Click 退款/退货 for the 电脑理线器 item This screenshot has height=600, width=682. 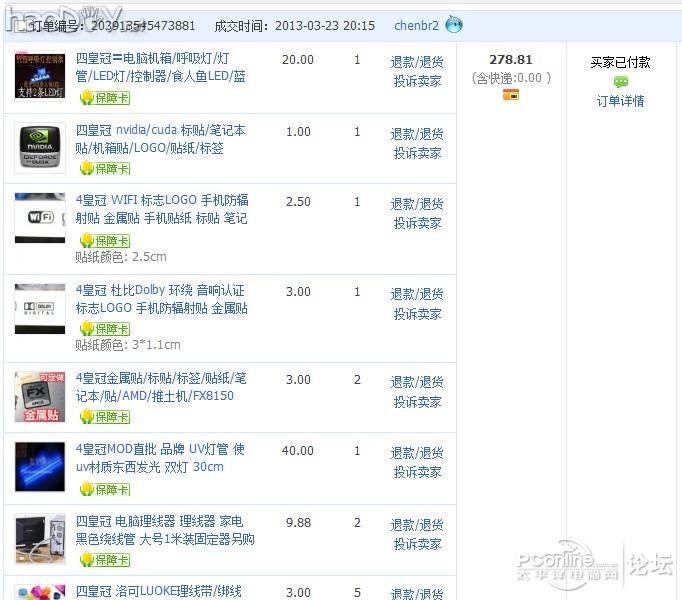417,524
